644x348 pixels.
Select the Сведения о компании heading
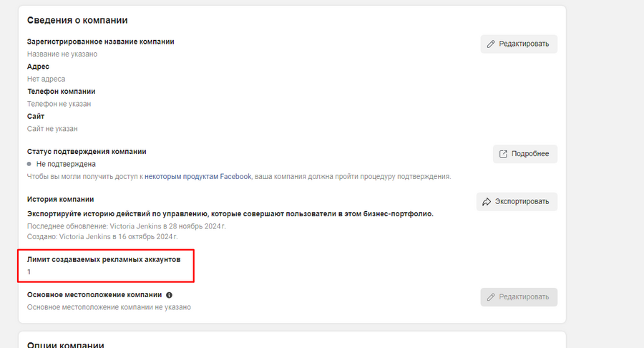click(77, 20)
